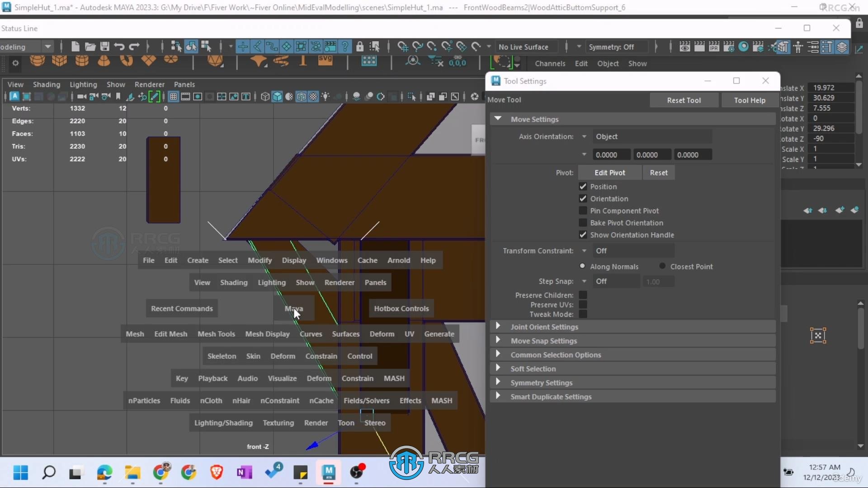Toggle the Pin Component Pivot checkbox
This screenshot has height=488, width=868.
582,210
